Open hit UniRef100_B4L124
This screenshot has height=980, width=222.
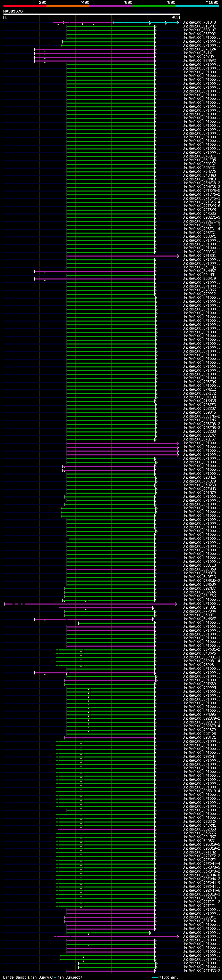tap(199, 49)
